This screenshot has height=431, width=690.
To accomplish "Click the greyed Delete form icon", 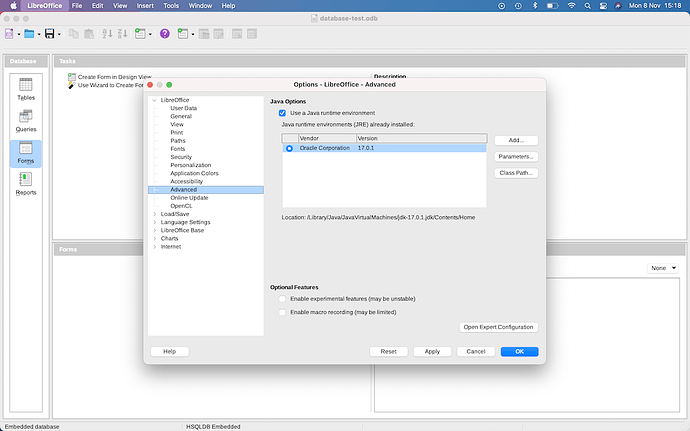I will (237, 34).
